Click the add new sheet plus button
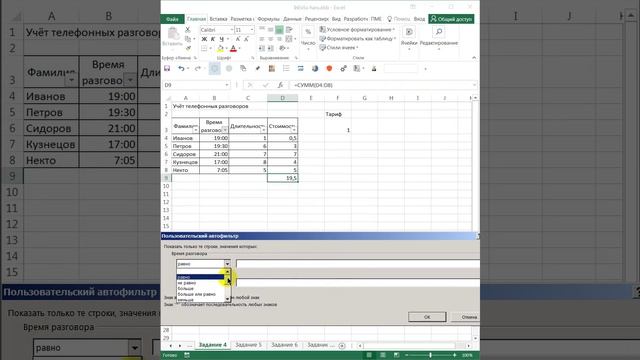 click(x=342, y=346)
